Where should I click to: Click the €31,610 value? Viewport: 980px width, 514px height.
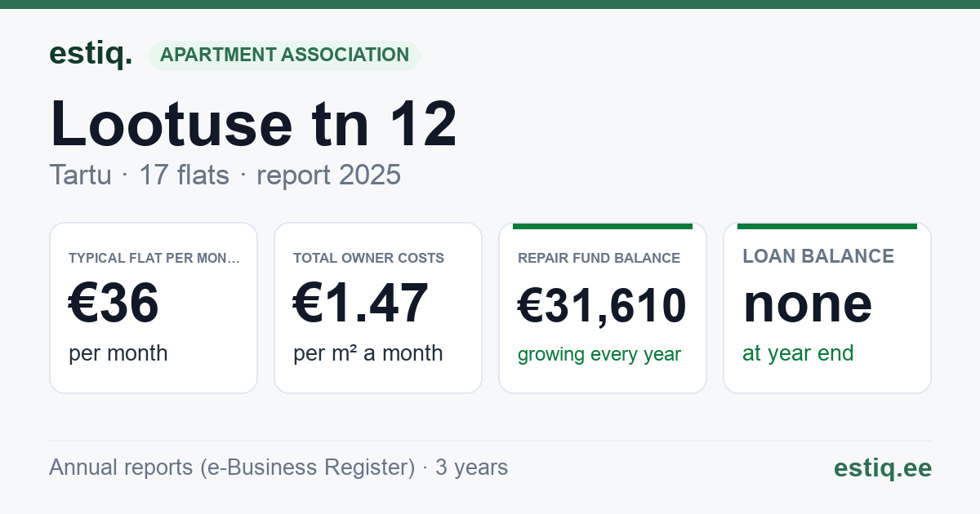(602, 306)
